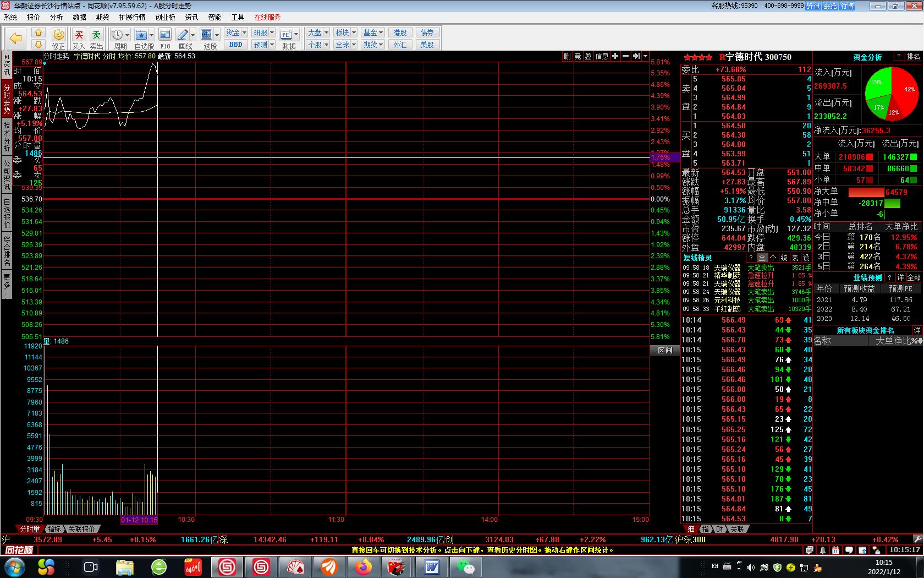This screenshot has width=924, height=578.
Task: Open the 在线服务 menu
Action: click(267, 17)
